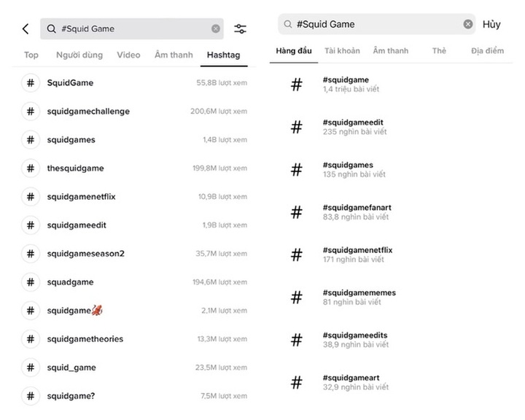Open the Video tab
Screen dimensions: 525x420
[x=128, y=55]
